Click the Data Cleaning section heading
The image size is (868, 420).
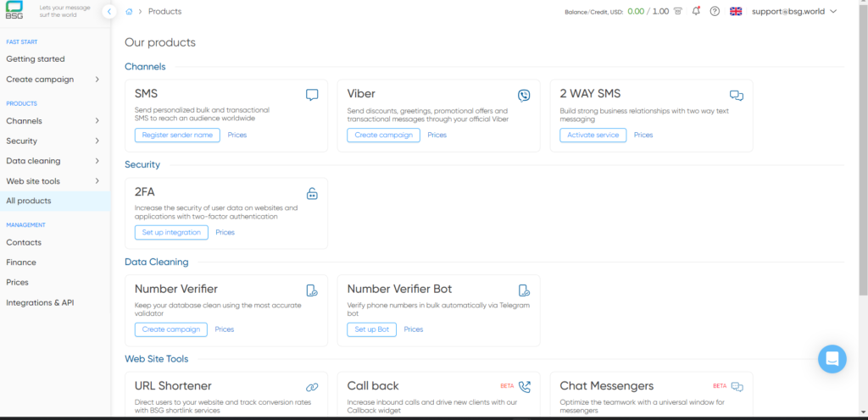[x=157, y=262]
